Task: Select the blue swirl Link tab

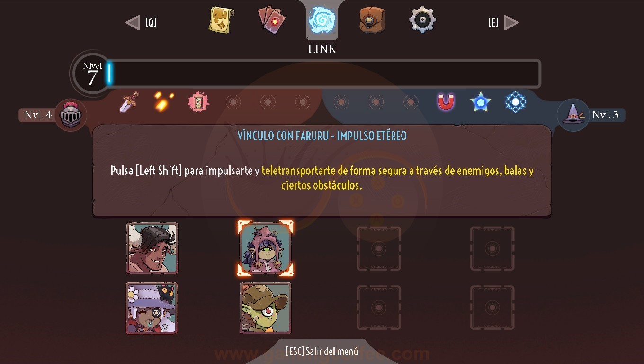Action: 322,20
